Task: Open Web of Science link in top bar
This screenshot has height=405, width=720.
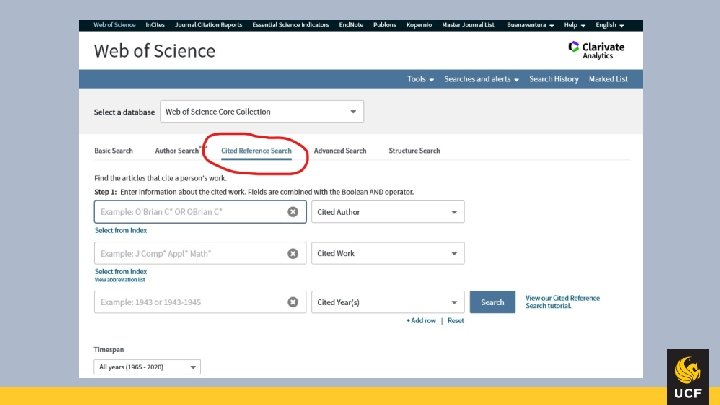Action: tap(114, 25)
